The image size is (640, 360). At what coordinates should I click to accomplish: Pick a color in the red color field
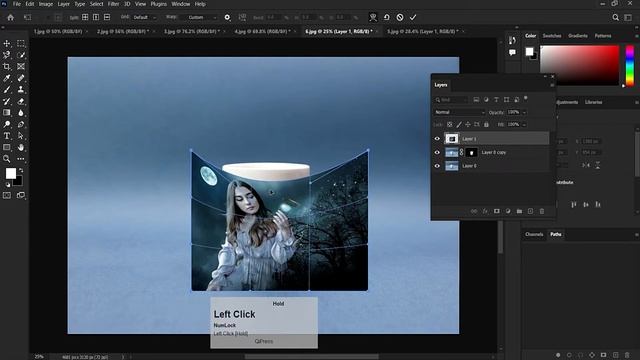580,65
